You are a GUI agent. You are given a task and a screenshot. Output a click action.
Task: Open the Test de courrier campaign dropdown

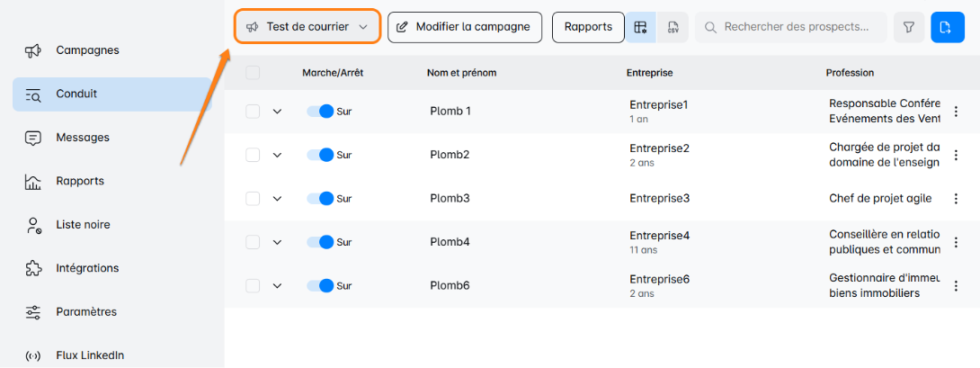click(x=307, y=27)
